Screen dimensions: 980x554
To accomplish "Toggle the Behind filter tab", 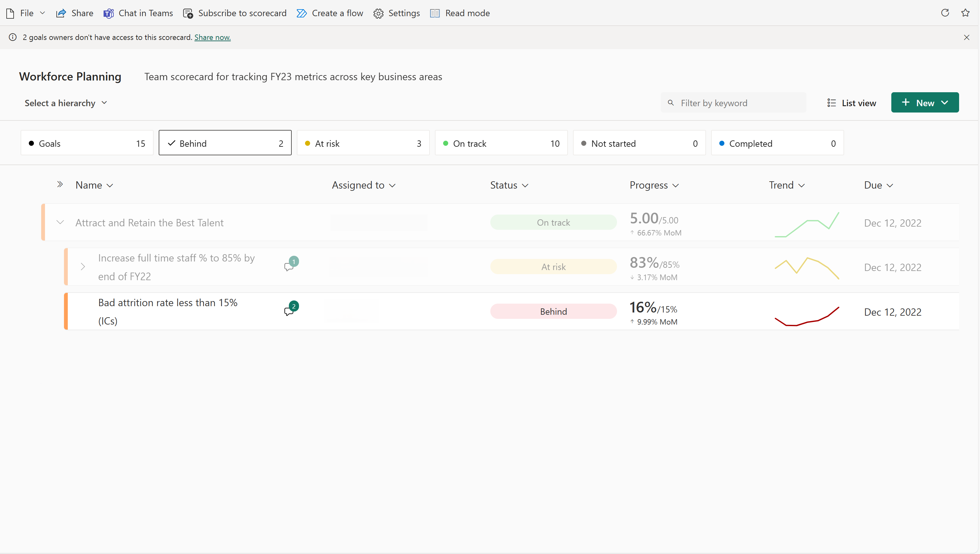I will tap(226, 143).
